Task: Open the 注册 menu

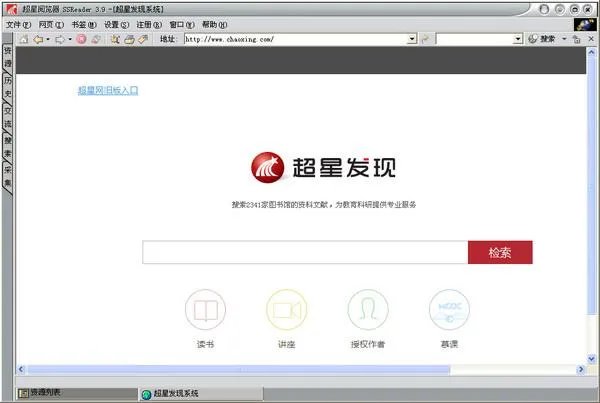Action: [x=149, y=25]
